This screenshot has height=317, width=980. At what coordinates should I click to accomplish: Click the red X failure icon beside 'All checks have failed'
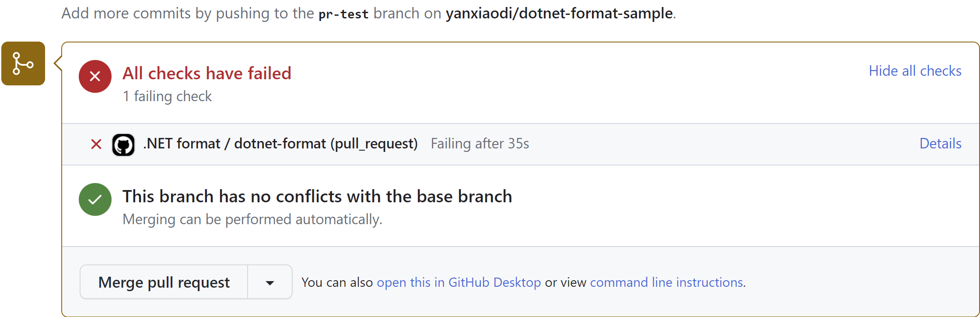coord(95,76)
